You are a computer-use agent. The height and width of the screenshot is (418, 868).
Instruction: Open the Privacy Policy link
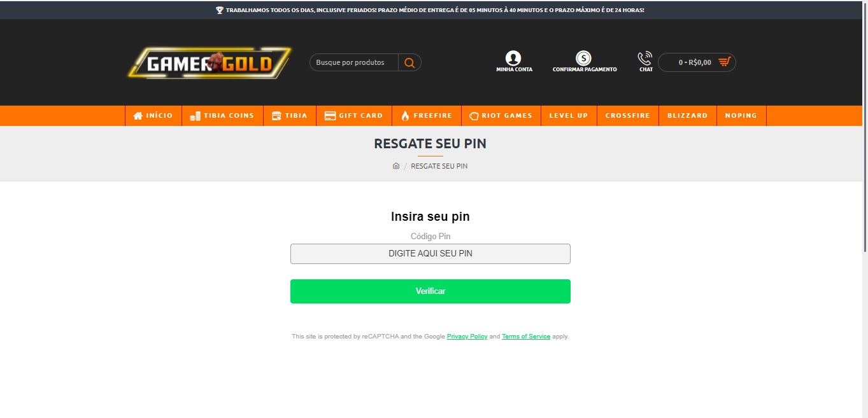(x=467, y=337)
